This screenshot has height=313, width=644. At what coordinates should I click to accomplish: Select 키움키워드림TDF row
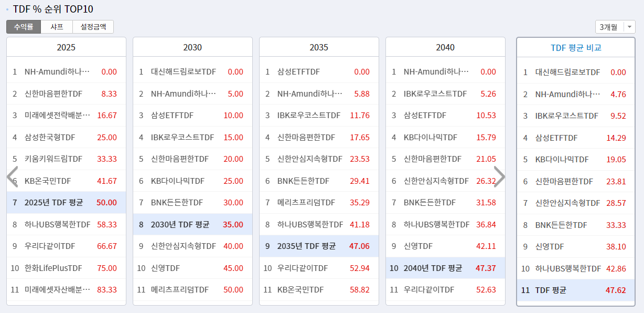click(66, 159)
